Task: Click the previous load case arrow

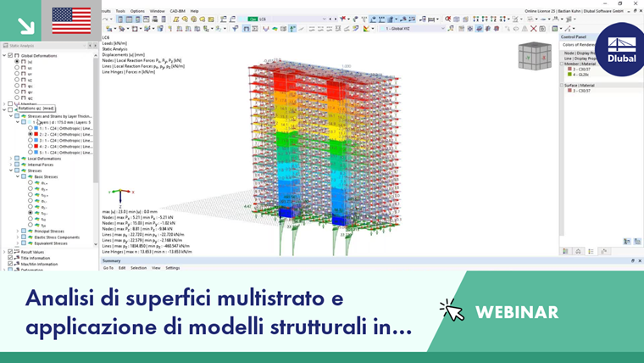Action: (x=330, y=19)
